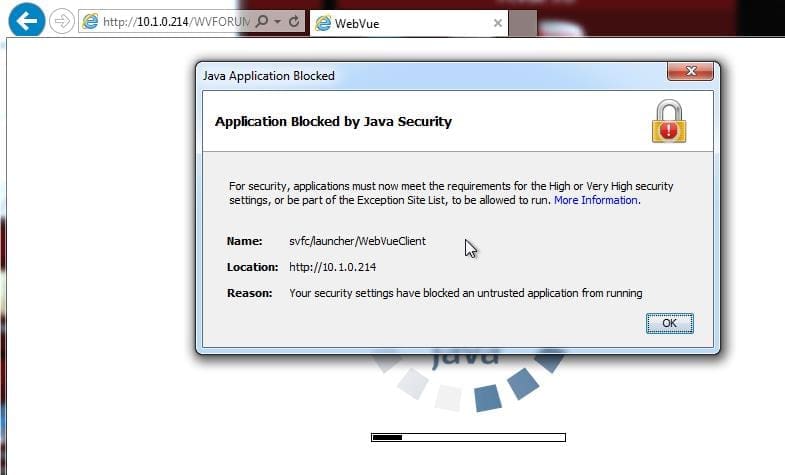Screen dimensions: 785x475
Task: Refresh the page with reload icon
Action: [294, 21]
